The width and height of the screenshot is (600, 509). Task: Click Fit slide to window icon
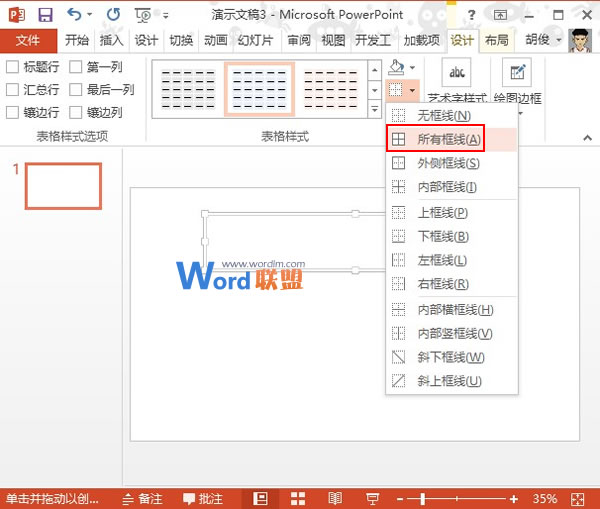[x=577, y=499]
